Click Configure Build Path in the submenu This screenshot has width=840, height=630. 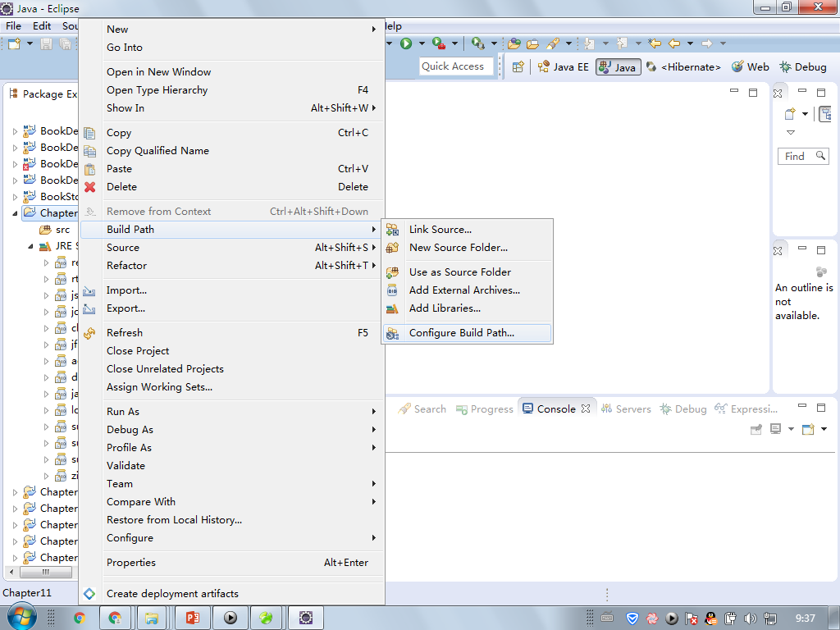(x=461, y=333)
